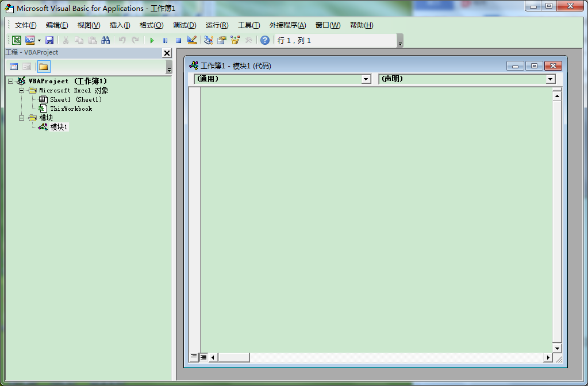
Task: Click the Paste toolbar icon
Action: (x=92, y=40)
